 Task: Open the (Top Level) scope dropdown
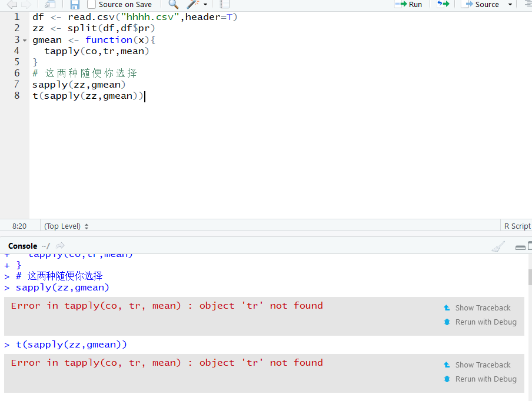66,226
